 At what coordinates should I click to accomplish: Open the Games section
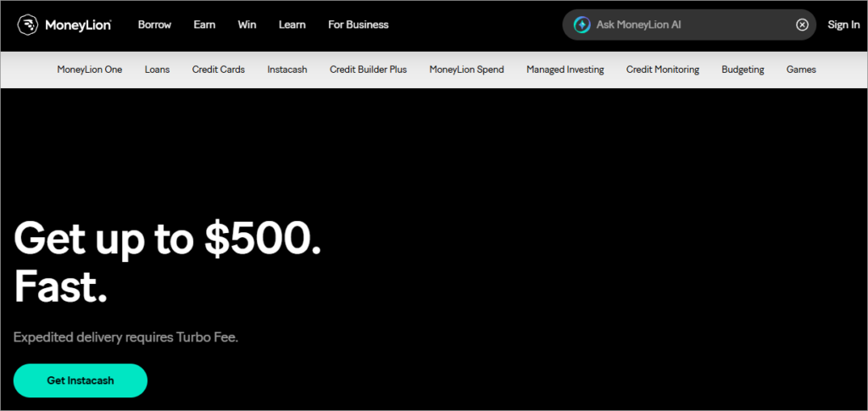pyautogui.click(x=801, y=69)
